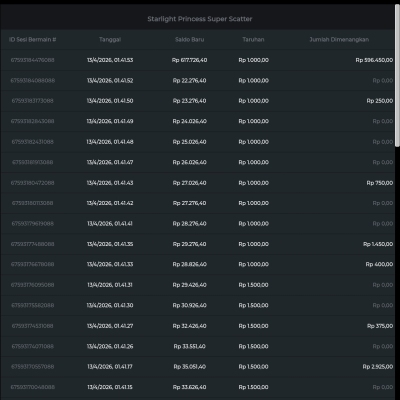The image size is (400, 400).
Task: Click the balance Rp 22.276,40
Action: click(x=189, y=81)
